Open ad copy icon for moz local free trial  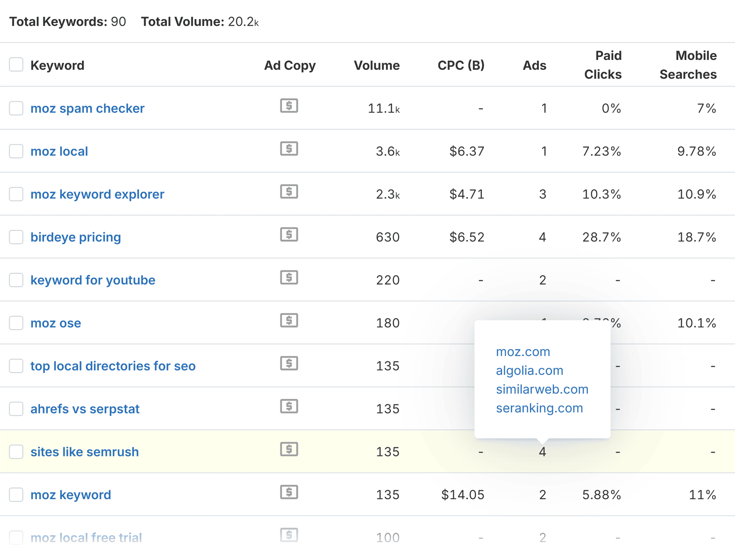[289, 535]
